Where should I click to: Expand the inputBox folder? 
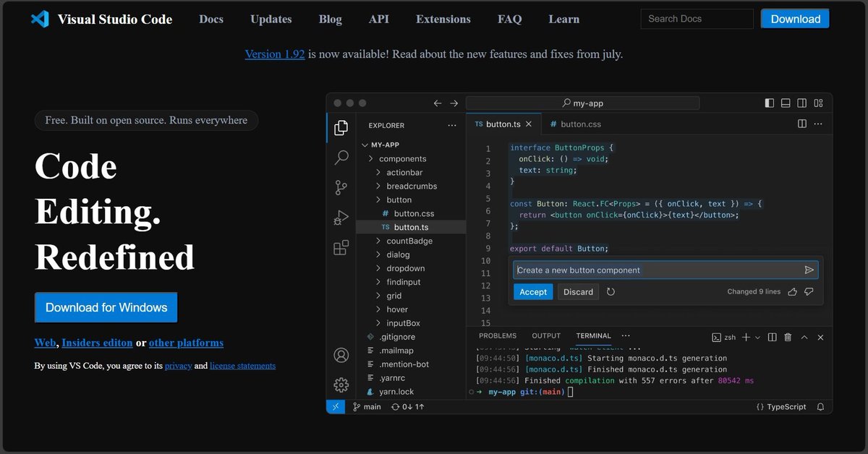378,323
